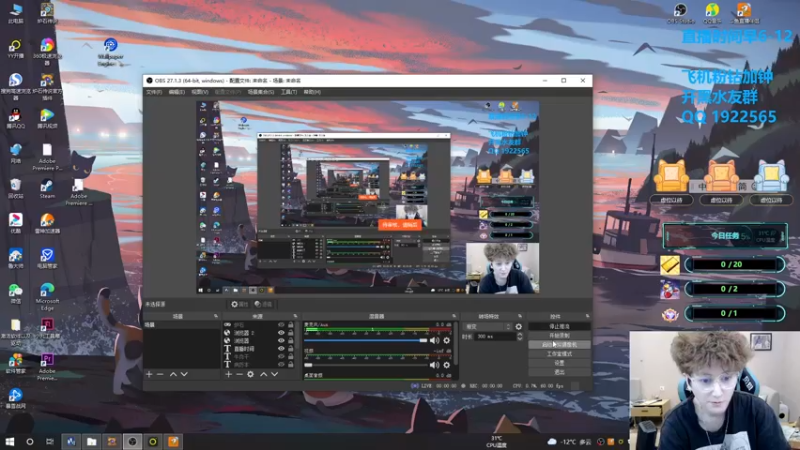Select 场景 item in scenes list
The height and width of the screenshot is (450, 800).
pos(182,325)
